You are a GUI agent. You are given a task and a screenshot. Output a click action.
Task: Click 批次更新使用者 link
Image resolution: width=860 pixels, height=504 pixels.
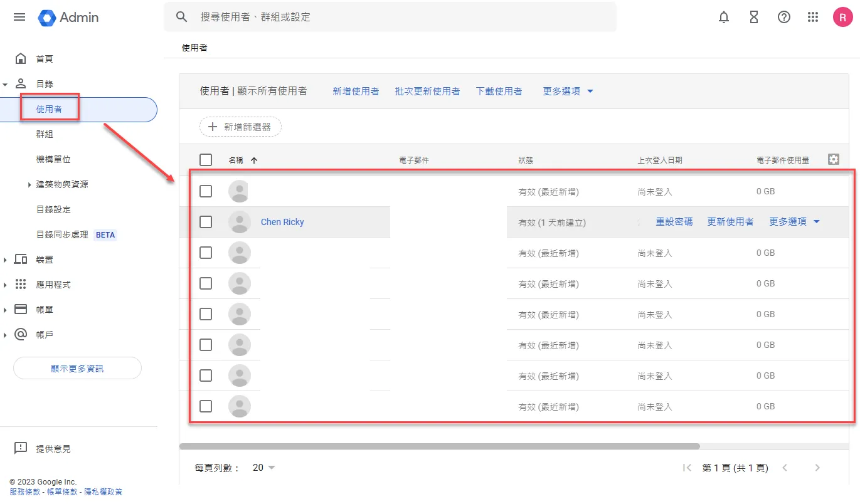pyautogui.click(x=428, y=92)
